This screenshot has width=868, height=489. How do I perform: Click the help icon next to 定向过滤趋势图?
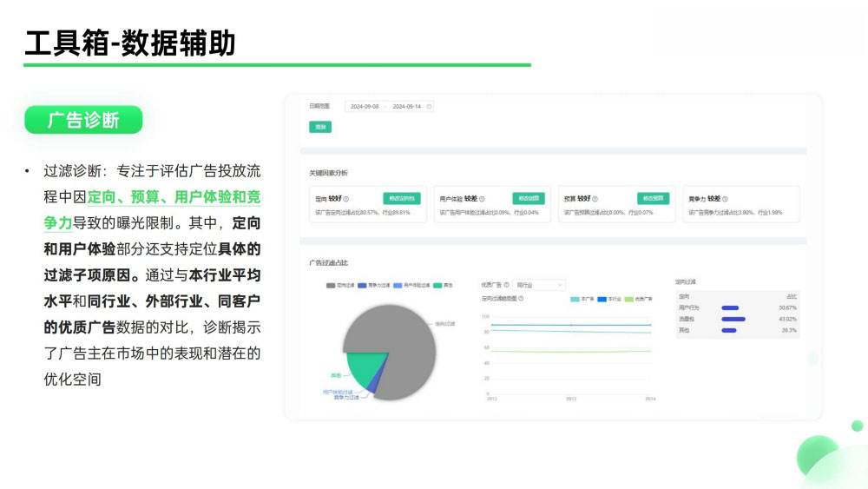tap(521, 299)
